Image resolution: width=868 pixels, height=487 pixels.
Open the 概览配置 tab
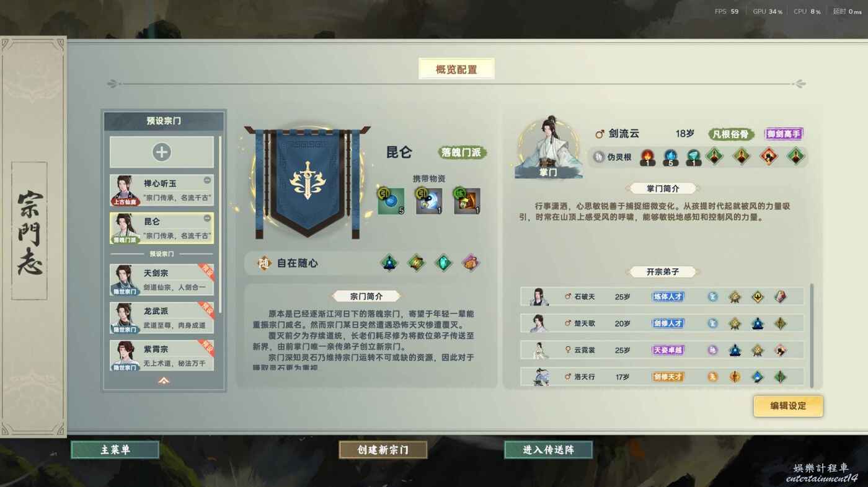tap(456, 69)
